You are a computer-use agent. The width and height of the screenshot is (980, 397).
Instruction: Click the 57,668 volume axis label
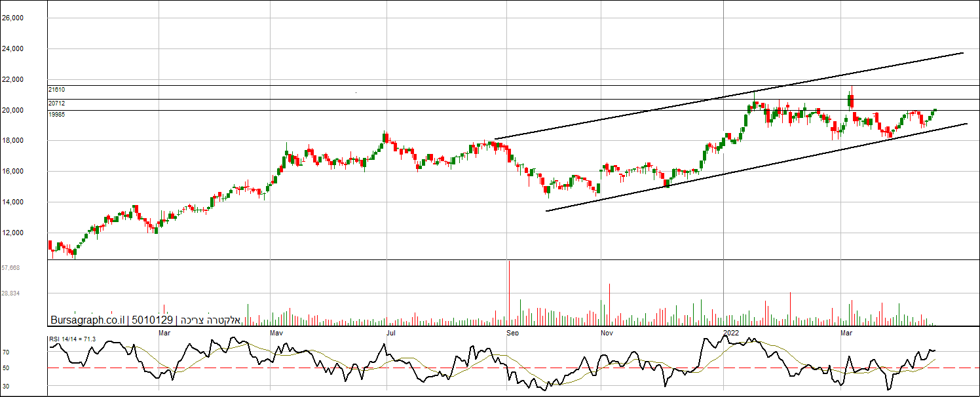10,267
